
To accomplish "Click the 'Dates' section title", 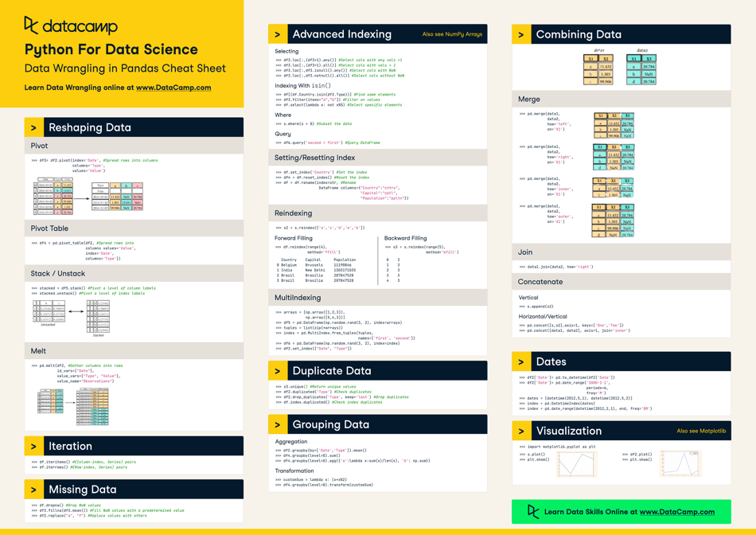I will click(551, 361).
